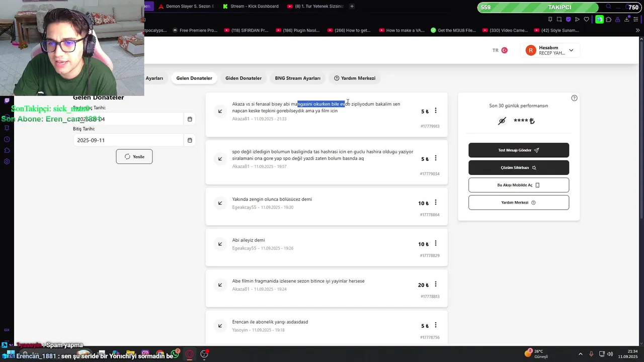Click the R profile avatar in the header

coord(531,50)
